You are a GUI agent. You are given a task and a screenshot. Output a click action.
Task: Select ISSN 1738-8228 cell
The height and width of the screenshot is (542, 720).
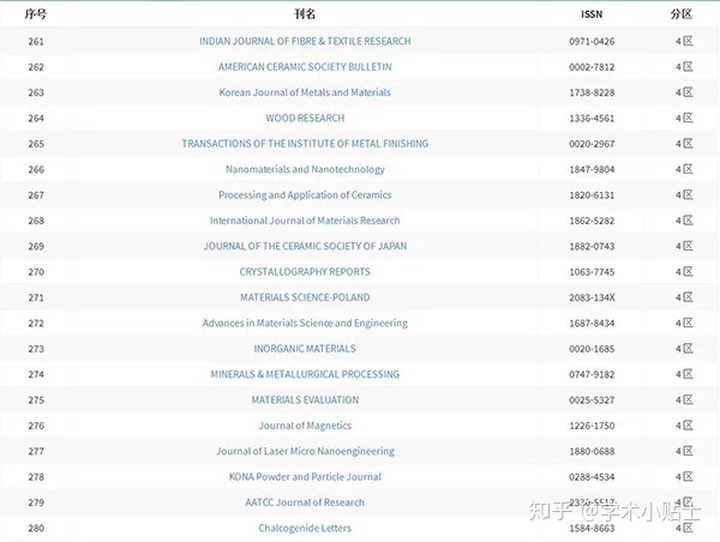click(591, 93)
